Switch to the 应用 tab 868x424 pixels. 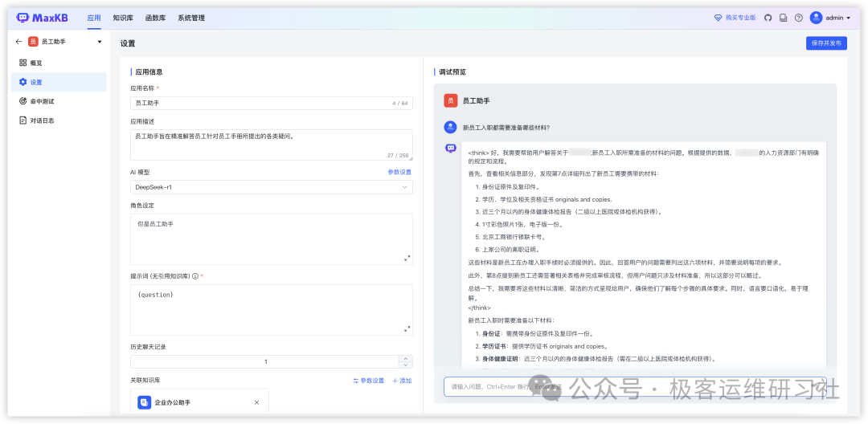pyautogui.click(x=94, y=18)
